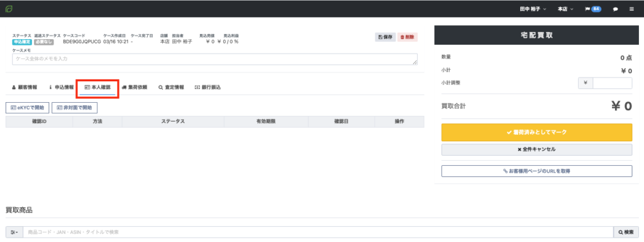Click case code BDE9G0JQPUCG
Viewport: 644px width, 242px height.
click(82, 42)
